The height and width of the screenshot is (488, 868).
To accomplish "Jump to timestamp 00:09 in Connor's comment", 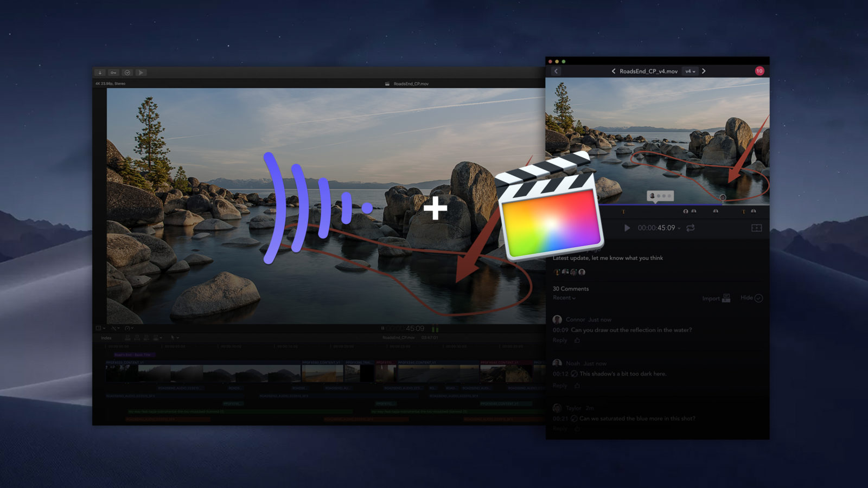I will pos(560,330).
